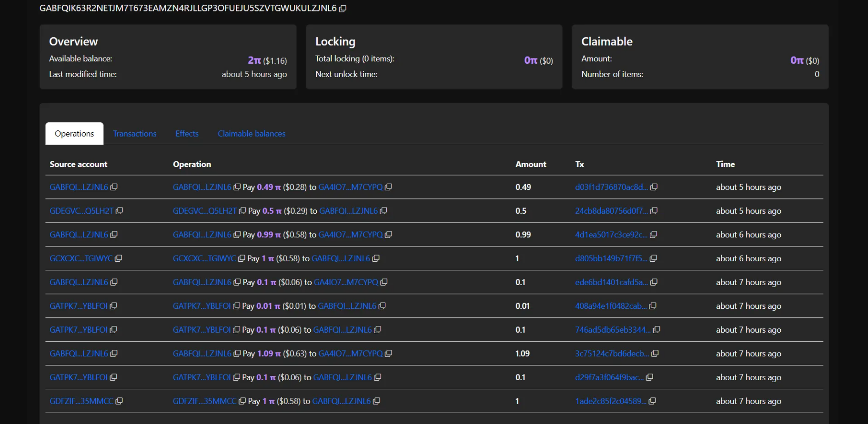The width and height of the screenshot is (868, 424).
Task: Copy the full account address at page top
Action: click(x=343, y=9)
